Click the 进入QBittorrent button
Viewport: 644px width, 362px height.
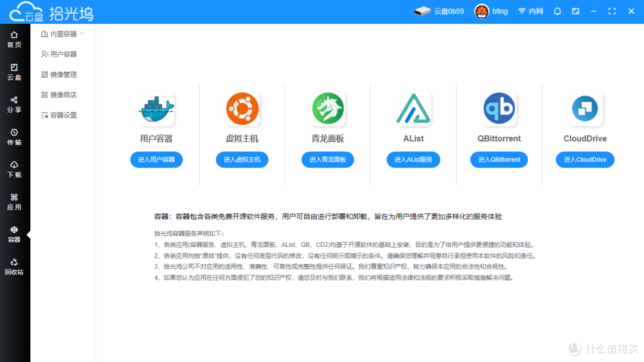point(499,159)
